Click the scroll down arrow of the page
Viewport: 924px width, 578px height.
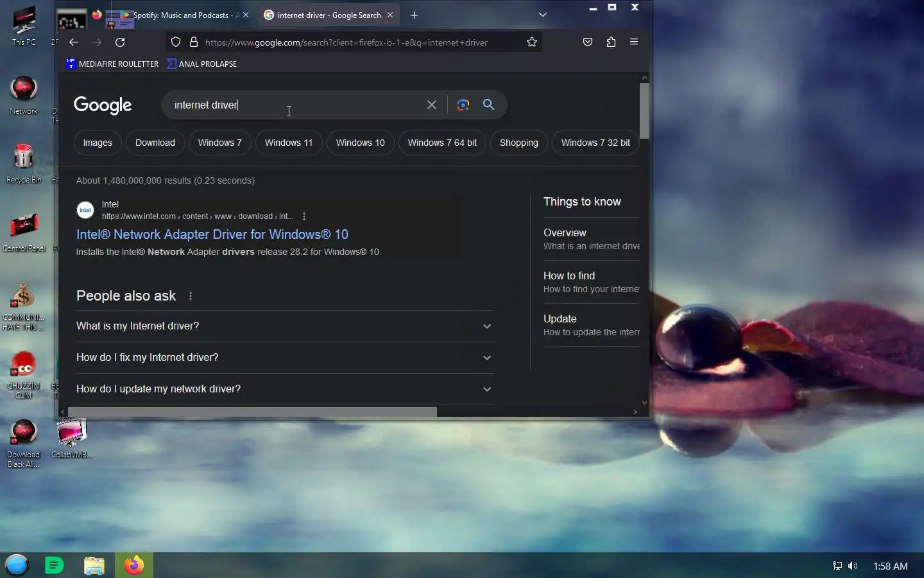coord(644,403)
